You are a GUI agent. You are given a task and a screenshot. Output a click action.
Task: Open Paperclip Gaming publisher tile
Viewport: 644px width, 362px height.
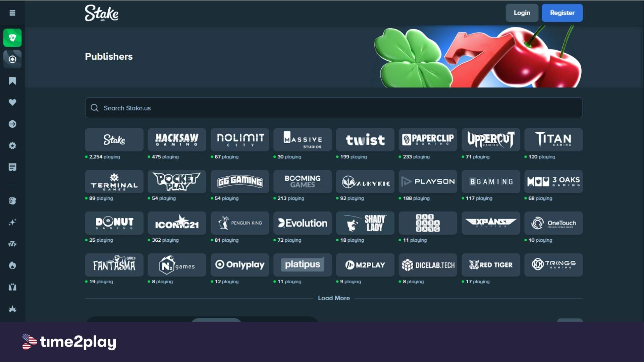tap(428, 139)
